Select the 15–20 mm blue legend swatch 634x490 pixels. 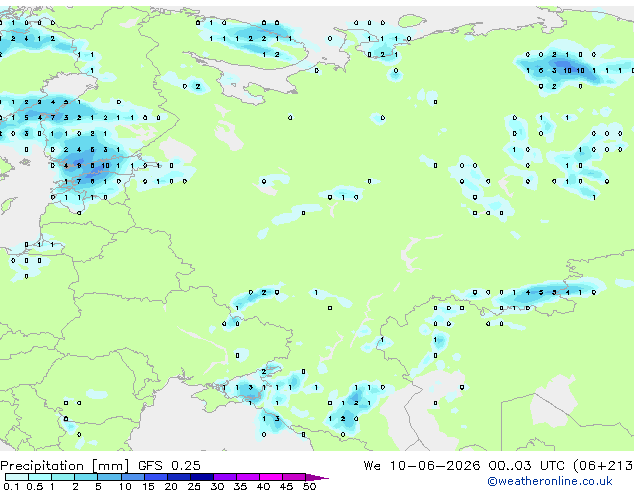coord(156,477)
